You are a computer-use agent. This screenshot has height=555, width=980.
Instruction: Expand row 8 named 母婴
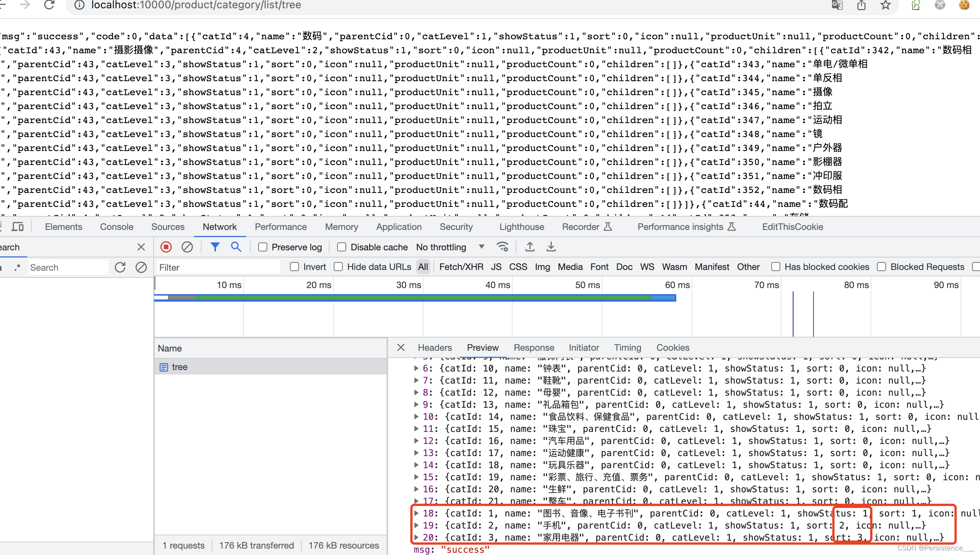point(416,392)
